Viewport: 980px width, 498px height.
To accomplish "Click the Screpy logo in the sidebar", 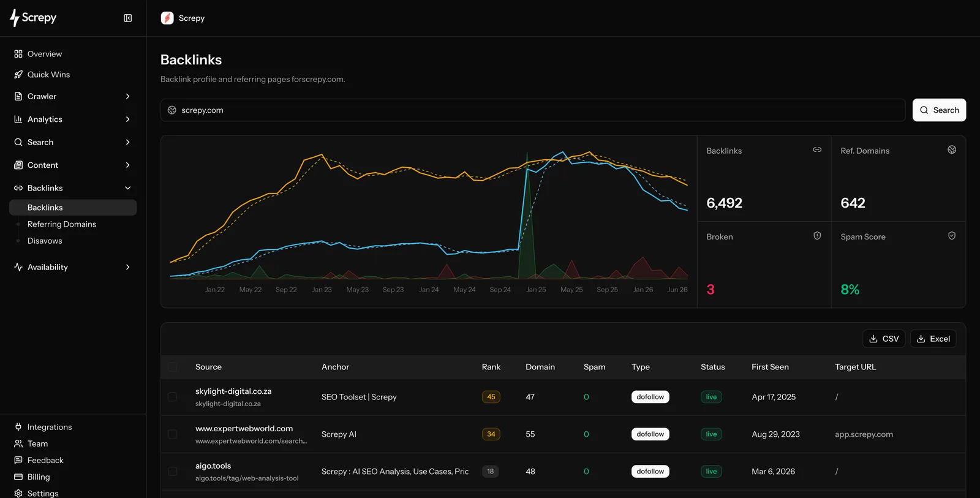I will [33, 18].
